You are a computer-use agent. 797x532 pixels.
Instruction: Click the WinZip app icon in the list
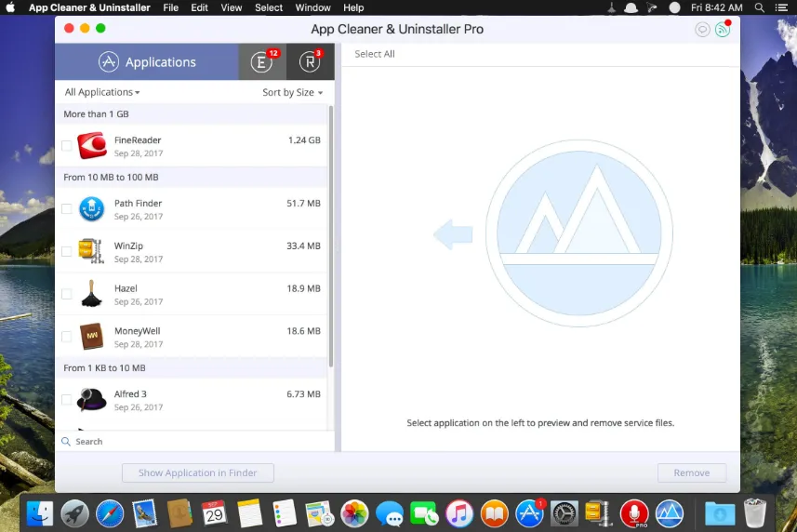91,251
